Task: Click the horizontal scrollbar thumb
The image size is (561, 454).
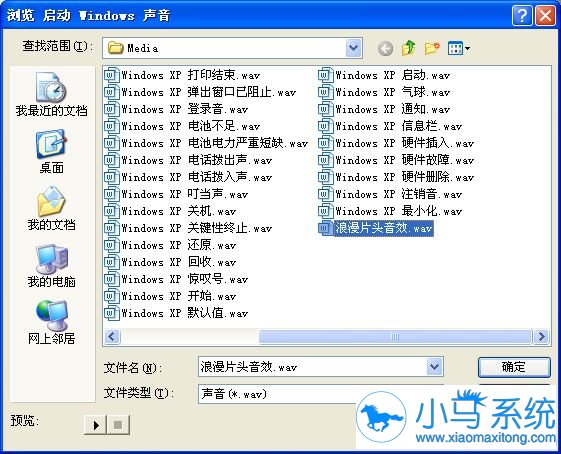Action: (395, 336)
